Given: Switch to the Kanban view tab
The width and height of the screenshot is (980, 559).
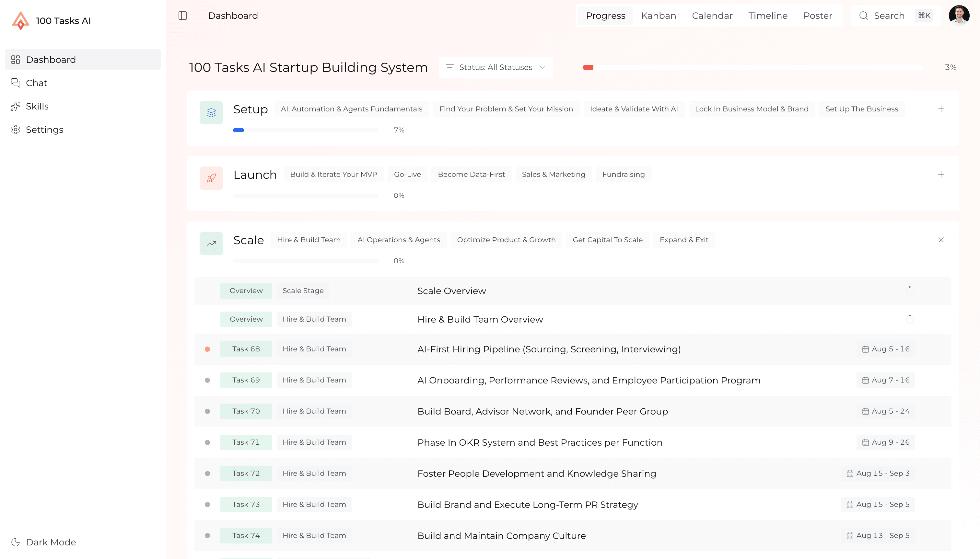Looking at the screenshot, I should 659,16.
